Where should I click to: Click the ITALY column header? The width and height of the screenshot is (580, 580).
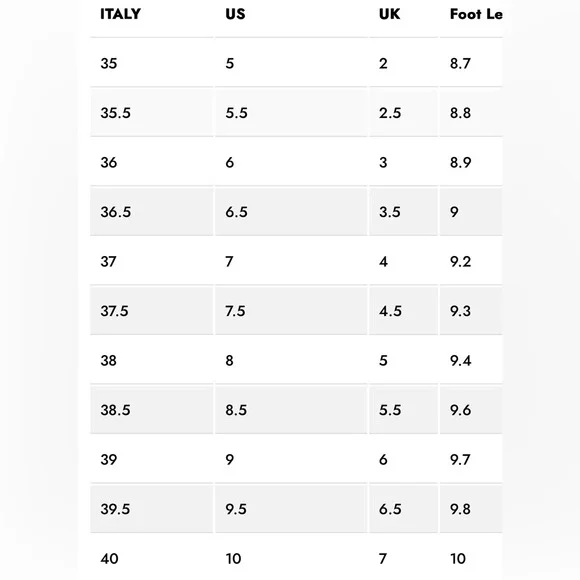[120, 14]
